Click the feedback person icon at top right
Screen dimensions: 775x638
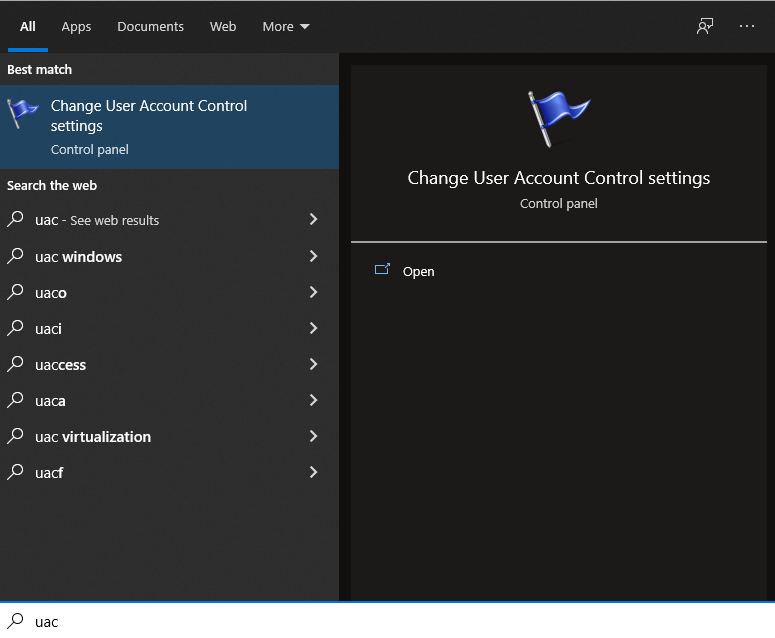point(705,26)
